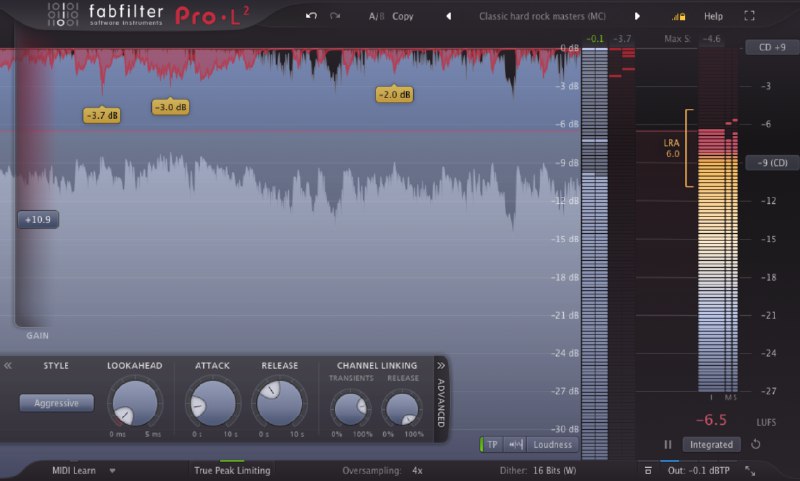
Task: Click the redo arrow icon
Action: (x=335, y=16)
